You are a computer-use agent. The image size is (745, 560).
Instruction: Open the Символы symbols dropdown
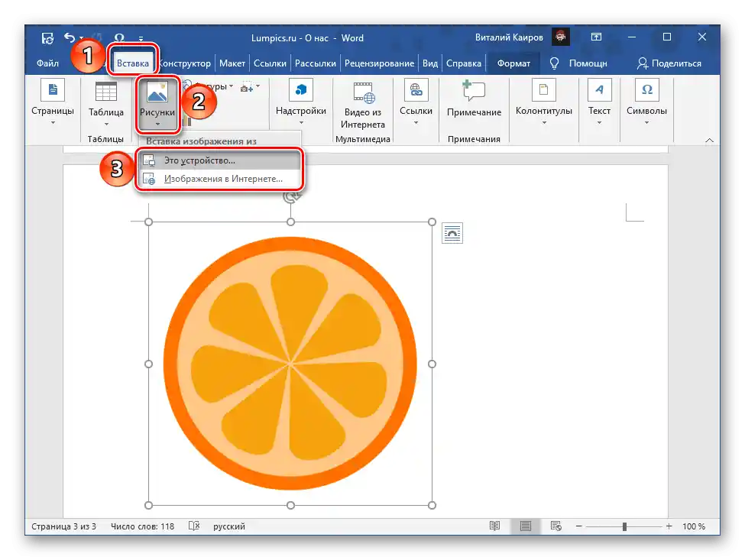click(646, 103)
